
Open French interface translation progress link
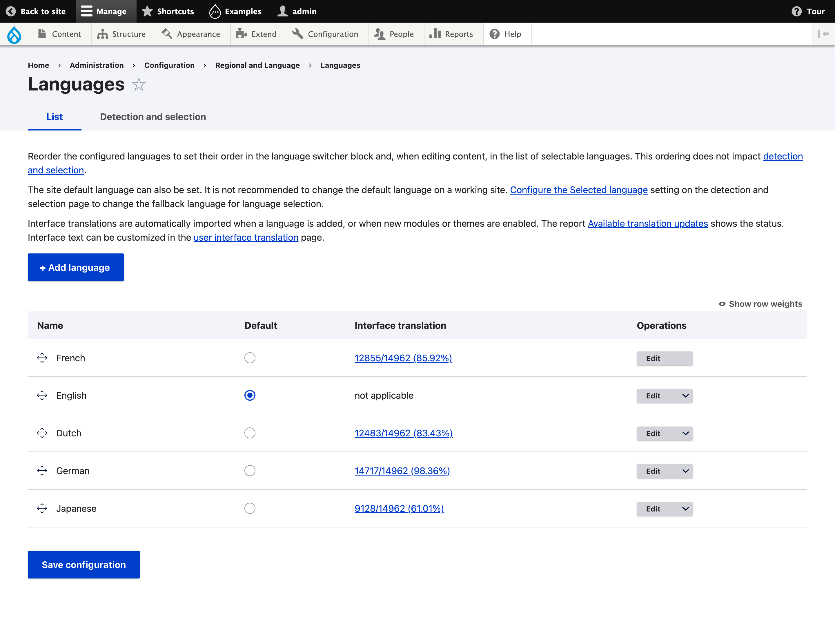tap(403, 358)
